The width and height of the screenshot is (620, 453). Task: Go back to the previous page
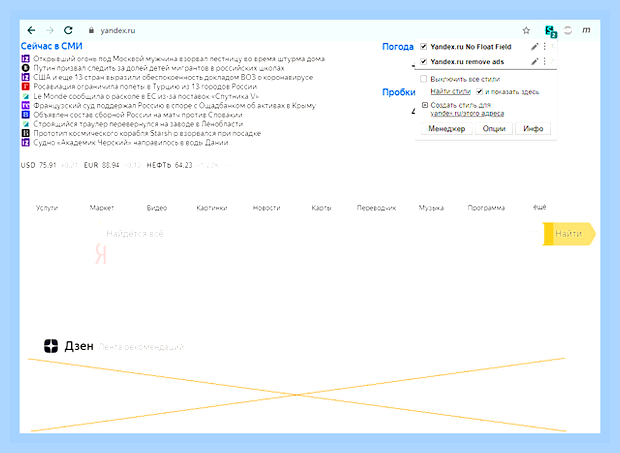tap(32, 30)
